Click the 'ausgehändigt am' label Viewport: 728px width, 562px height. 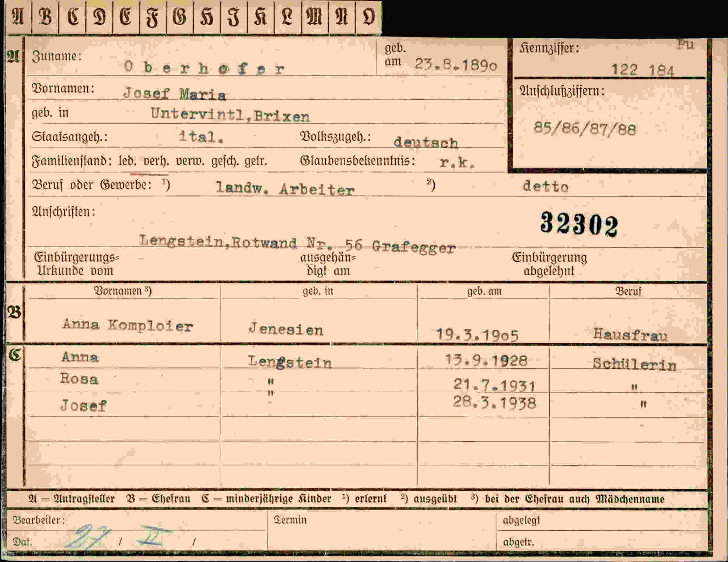tap(328, 264)
